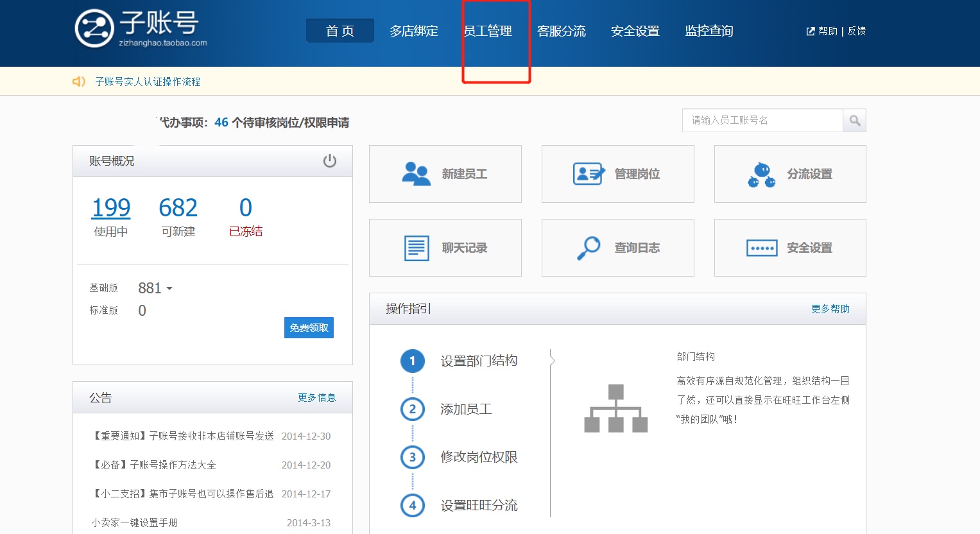Open the 帮助 link
Screen dimensions: 980x534
pyautogui.click(x=828, y=31)
